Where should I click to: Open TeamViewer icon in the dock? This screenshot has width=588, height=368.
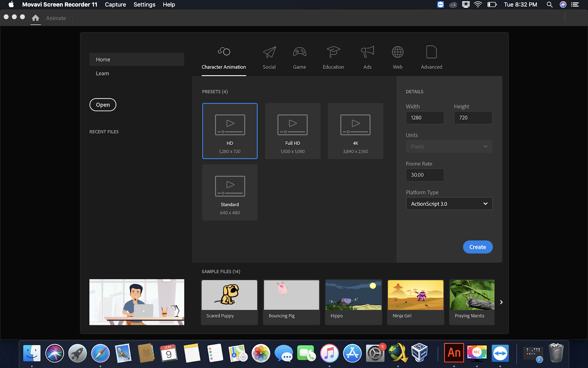click(500, 353)
